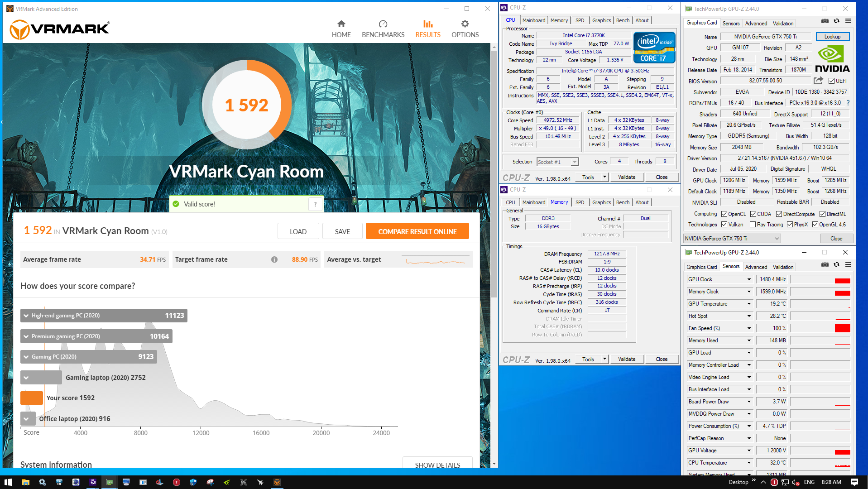Open the Windows Start menu
The width and height of the screenshot is (868, 489).
[8, 482]
